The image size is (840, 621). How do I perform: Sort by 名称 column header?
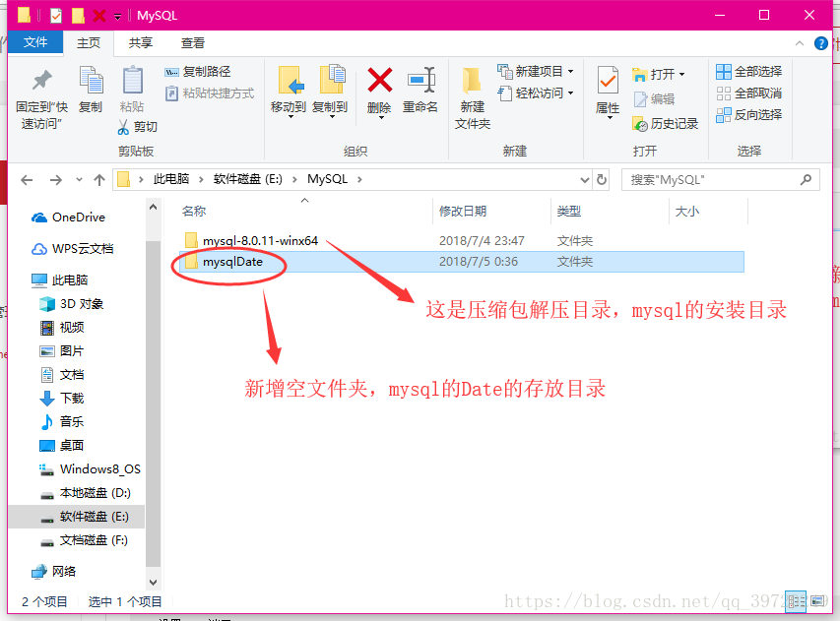pos(194,212)
